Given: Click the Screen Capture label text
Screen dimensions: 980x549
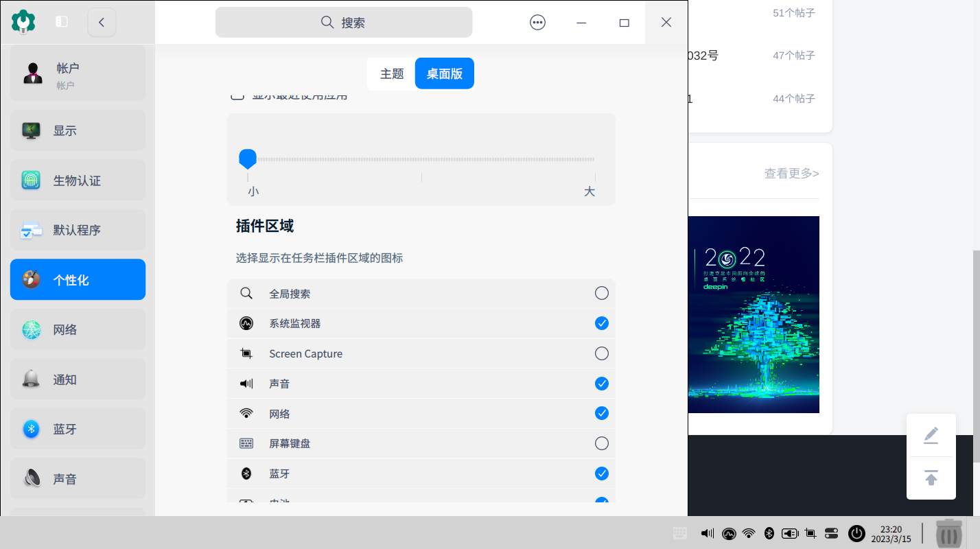Looking at the screenshot, I should [306, 354].
